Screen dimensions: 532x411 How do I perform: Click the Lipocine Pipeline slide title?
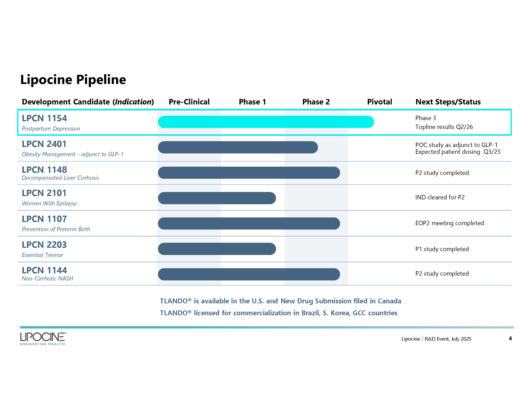coord(73,80)
